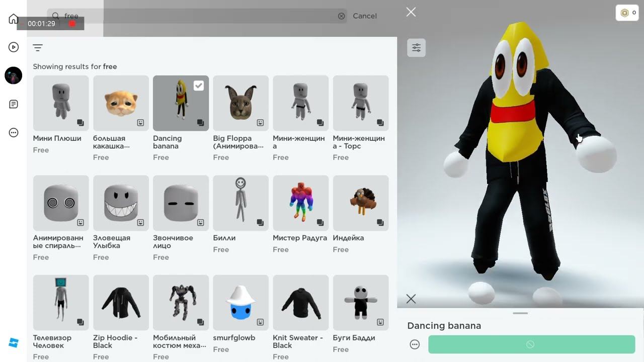This screenshot has height=362, width=644.
Task: Select the большая какашка cat head thumbnail
Action: pos(121,103)
